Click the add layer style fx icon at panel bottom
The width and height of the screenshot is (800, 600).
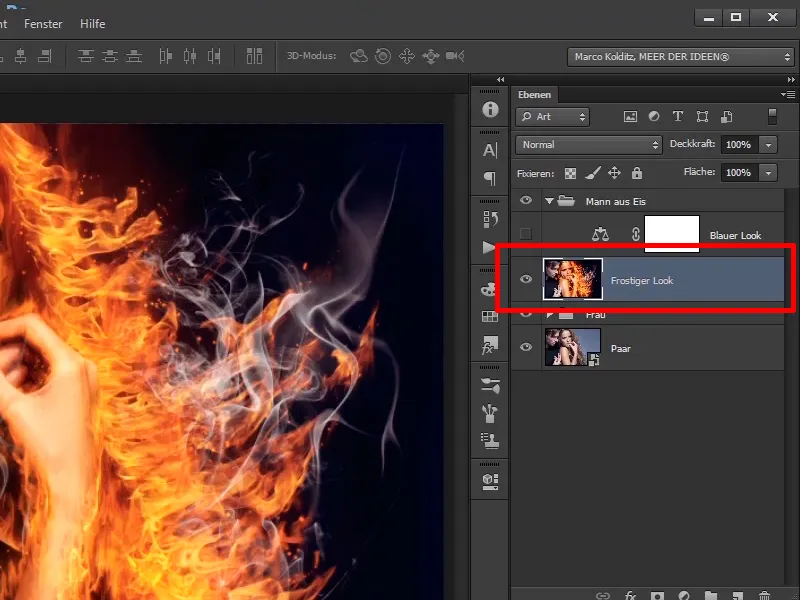click(630, 595)
